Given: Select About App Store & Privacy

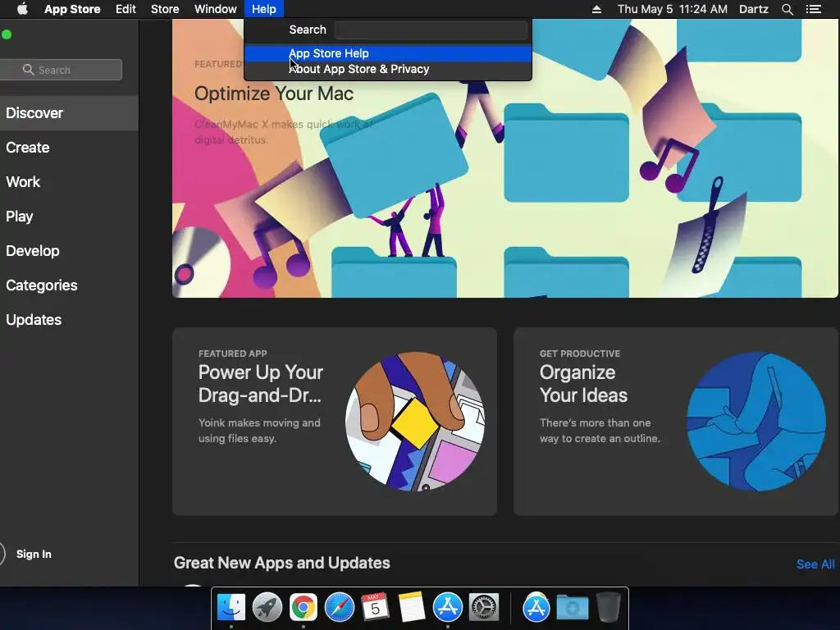Looking at the screenshot, I should (x=388, y=69).
